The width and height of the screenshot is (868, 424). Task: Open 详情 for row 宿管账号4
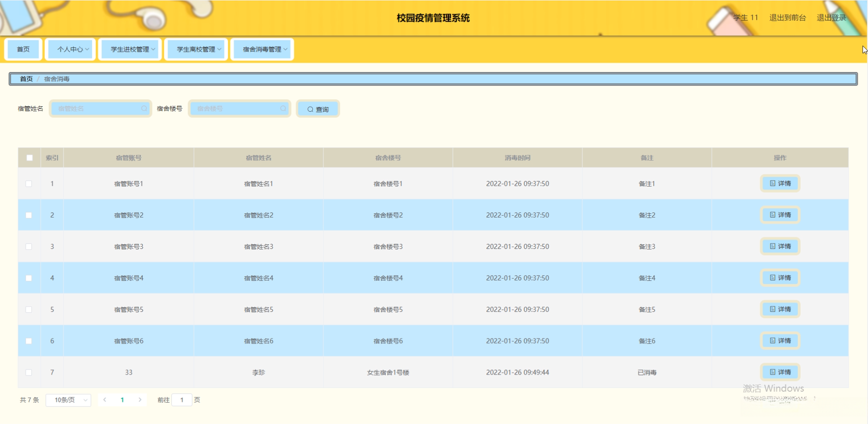780,278
